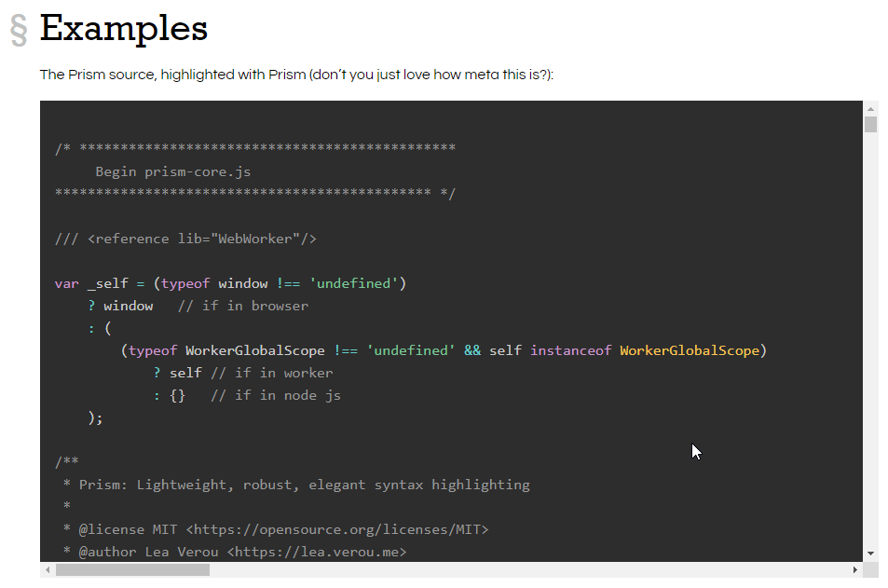The image size is (888, 588).
Task: Click the intro paragraph about Prism source
Action: coord(296,75)
